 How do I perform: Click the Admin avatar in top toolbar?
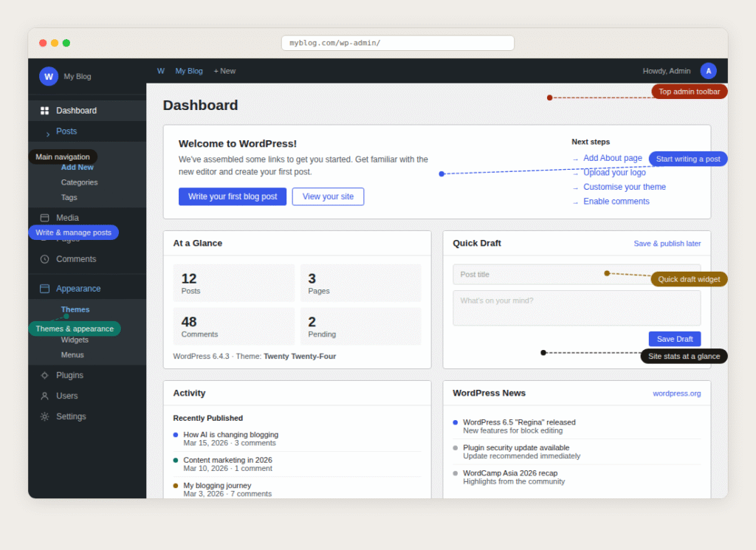(708, 71)
